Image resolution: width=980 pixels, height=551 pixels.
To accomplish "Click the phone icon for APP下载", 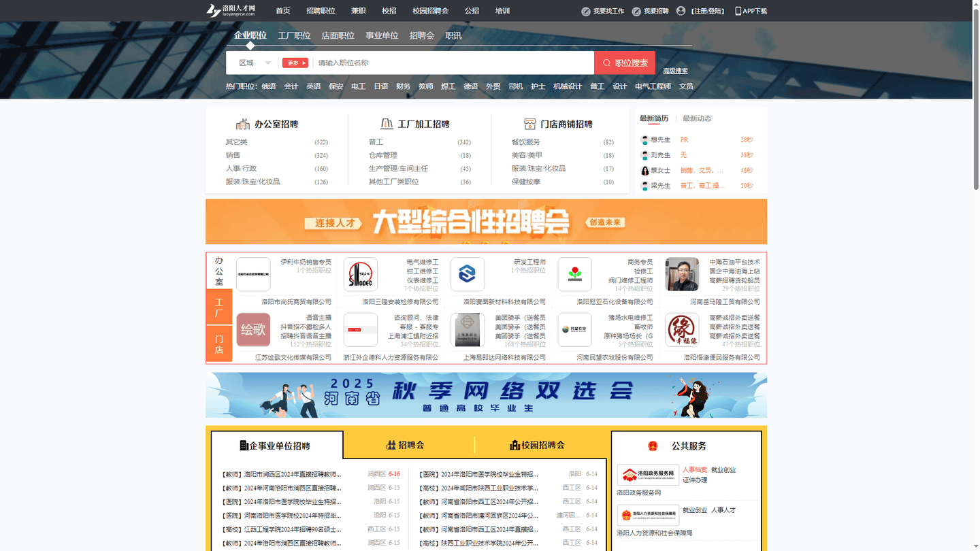I will click(x=738, y=11).
